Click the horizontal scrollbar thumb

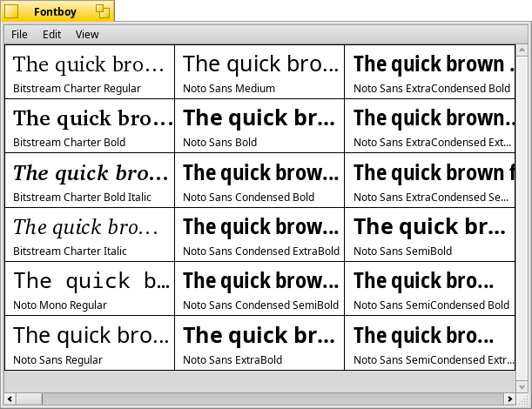pos(253,399)
